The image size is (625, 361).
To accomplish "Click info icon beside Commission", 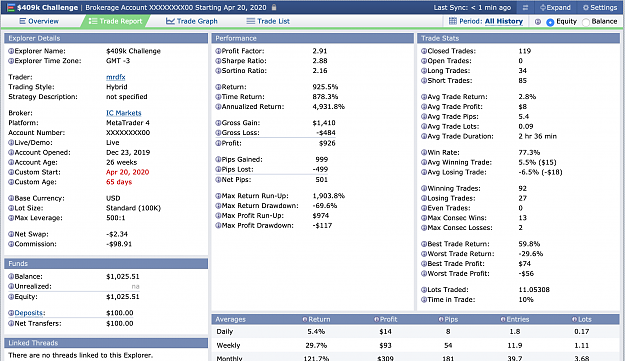I will pos(11,244).
